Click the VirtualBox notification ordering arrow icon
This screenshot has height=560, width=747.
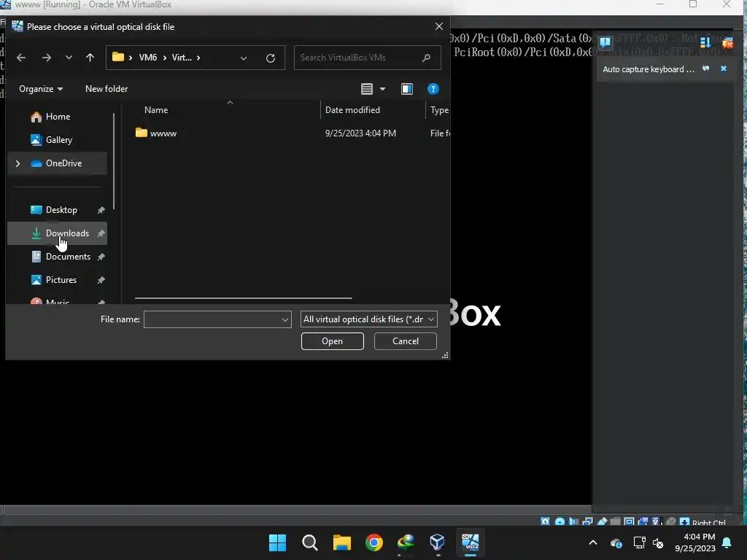[x=705, y=43]
